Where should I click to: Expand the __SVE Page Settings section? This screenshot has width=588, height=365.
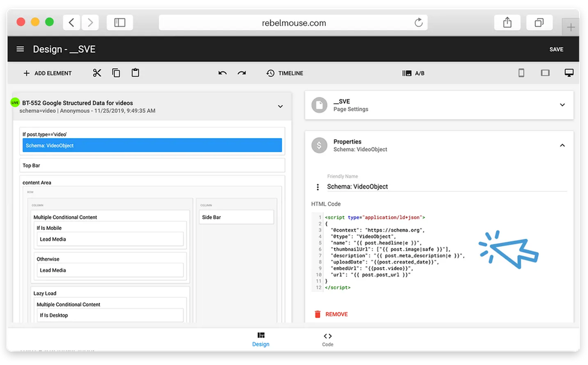562,105
